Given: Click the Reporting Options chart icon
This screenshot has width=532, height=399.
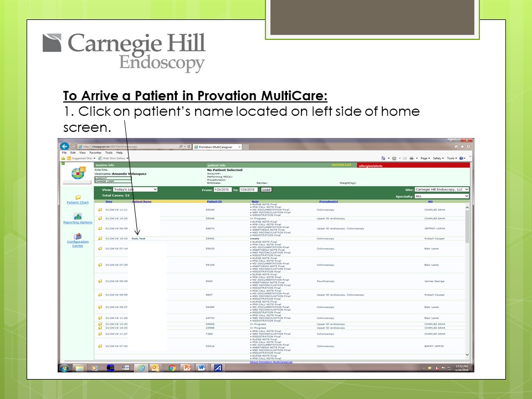Looking at the screenshot, I should click(78, 216).
